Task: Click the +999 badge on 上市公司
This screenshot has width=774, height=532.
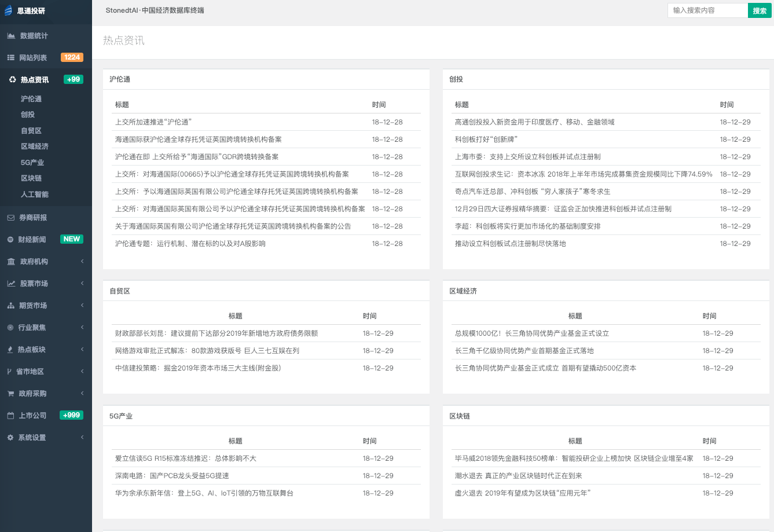Action: coord(72,415)
